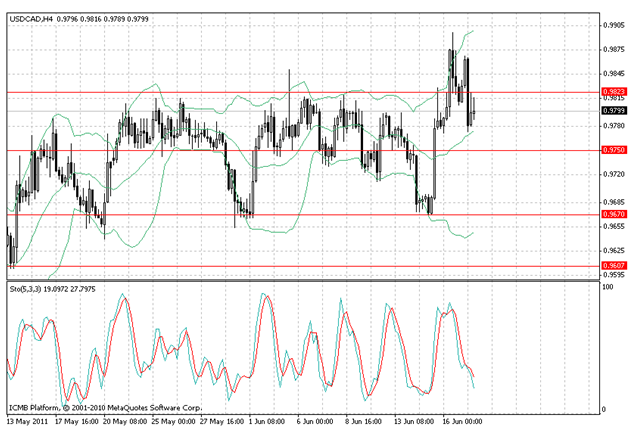Click the USDCAD,H4 chart title text

click(79, 19)
